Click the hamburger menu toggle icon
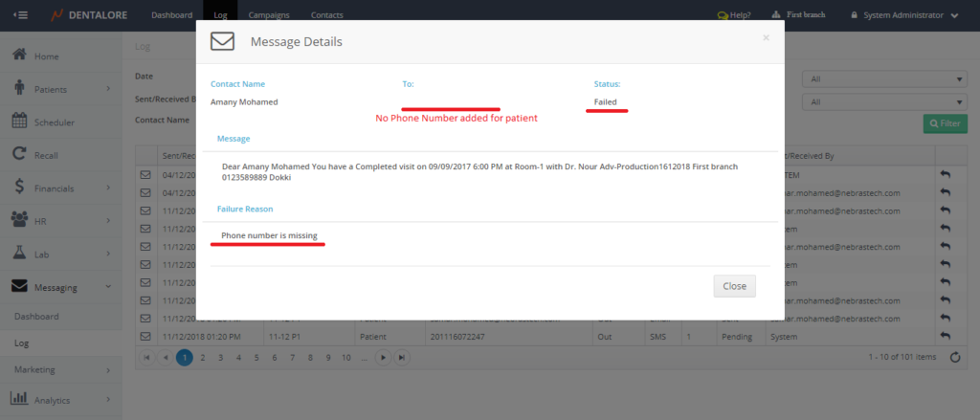 (x=21, y=15)
